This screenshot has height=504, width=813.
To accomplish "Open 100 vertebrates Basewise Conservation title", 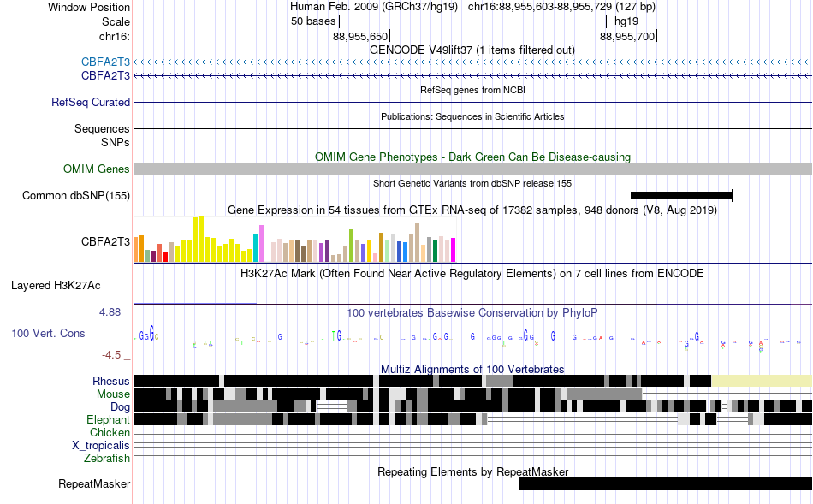I will (x=472, y=312).
